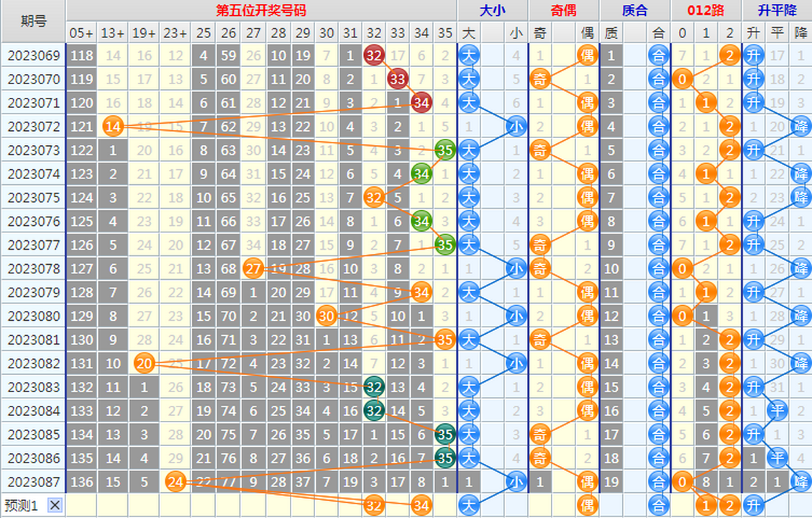Click the 19+ column header
The height and width of the screenshot is (518, 812).
[144, 33]
